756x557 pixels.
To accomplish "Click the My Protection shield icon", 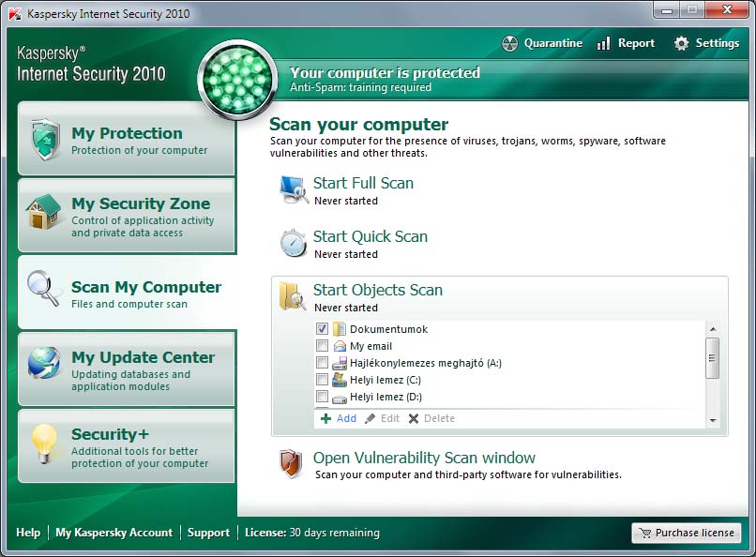I will tap(45, 139).
